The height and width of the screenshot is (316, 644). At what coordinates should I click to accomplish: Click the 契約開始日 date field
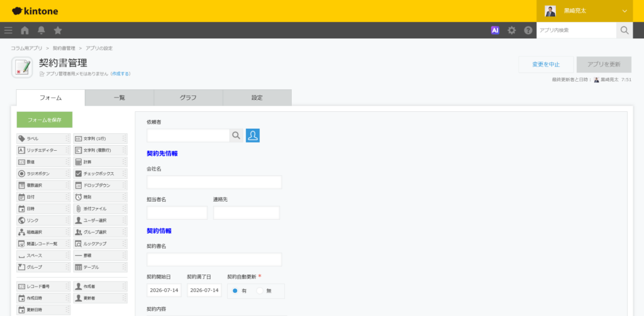pos(164,290)
